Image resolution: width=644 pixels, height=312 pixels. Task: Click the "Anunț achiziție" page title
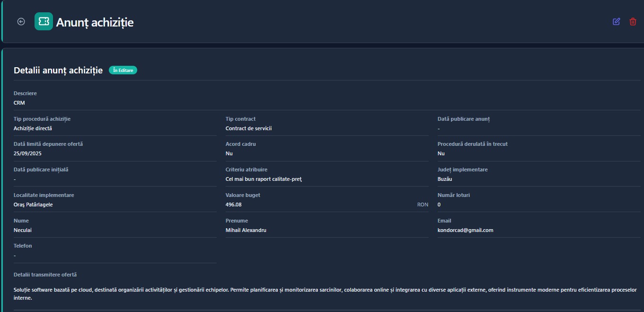coord(95,22)
